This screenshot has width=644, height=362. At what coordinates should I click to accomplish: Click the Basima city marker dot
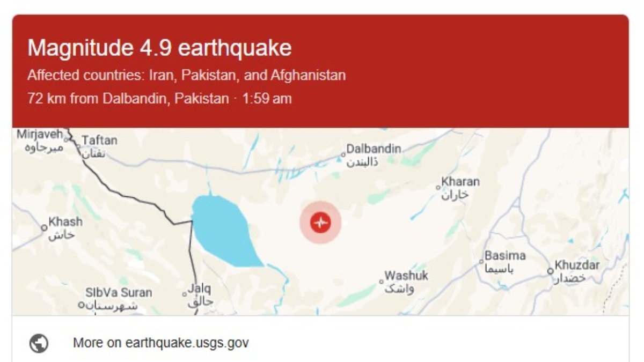pos(482,262)
